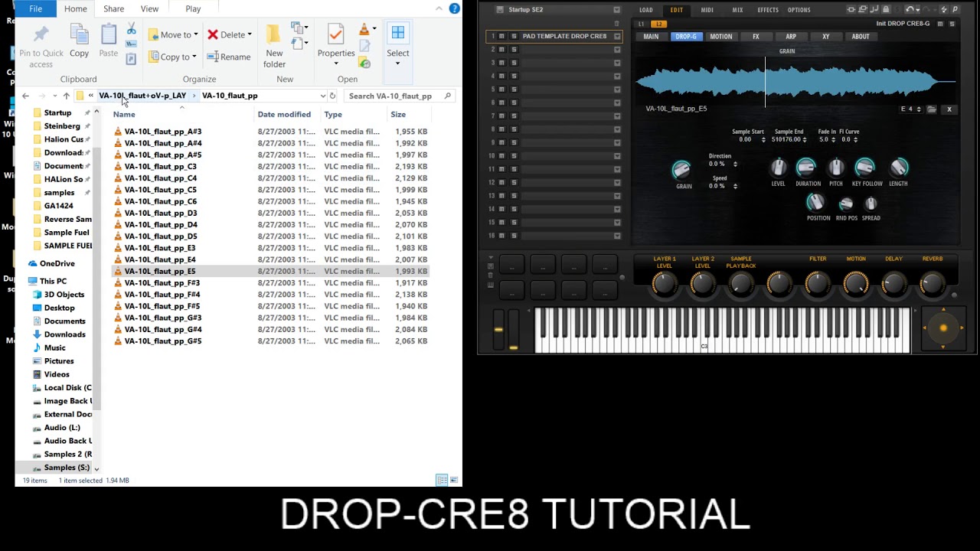The width and height of the screenshot is (980, 551).
Task: Click the disk icon next to Startup SE2
Action: (500, 10)
